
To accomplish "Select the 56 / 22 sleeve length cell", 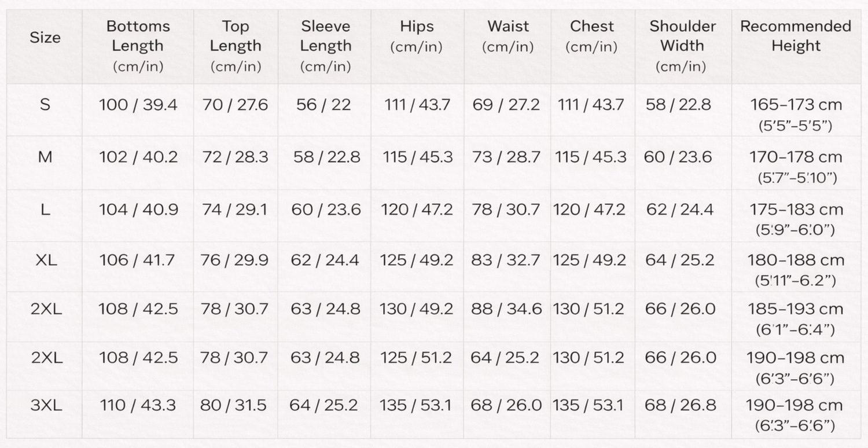I will [323, 105].
